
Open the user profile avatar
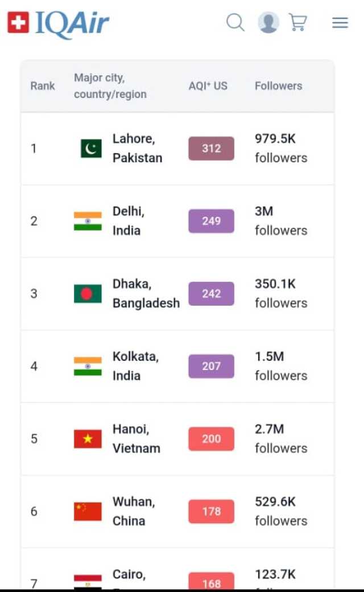pos(268,23)
